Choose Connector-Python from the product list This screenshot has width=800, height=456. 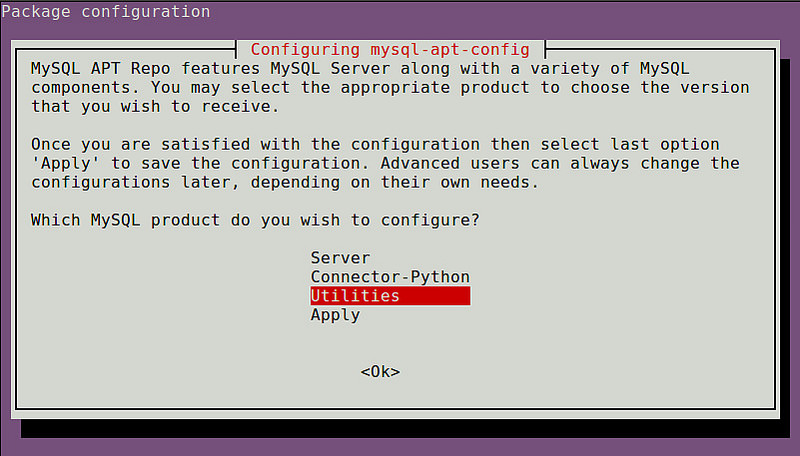(390, 277)
